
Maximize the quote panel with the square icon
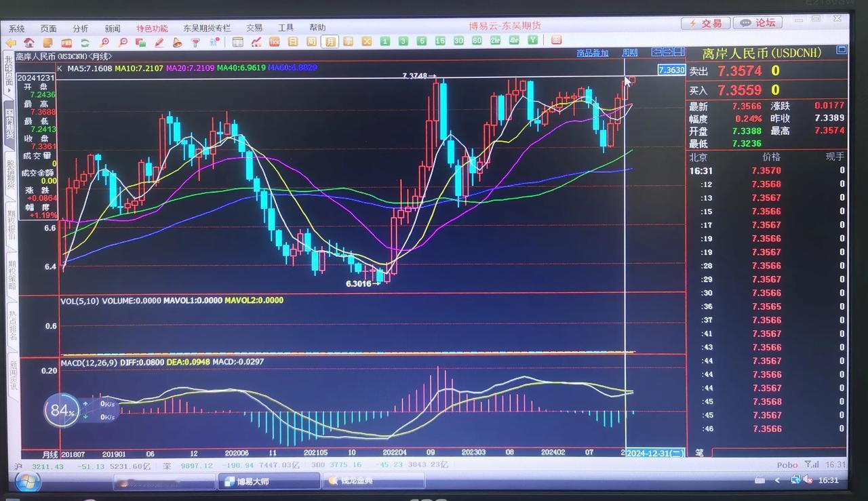coord(842,50)
